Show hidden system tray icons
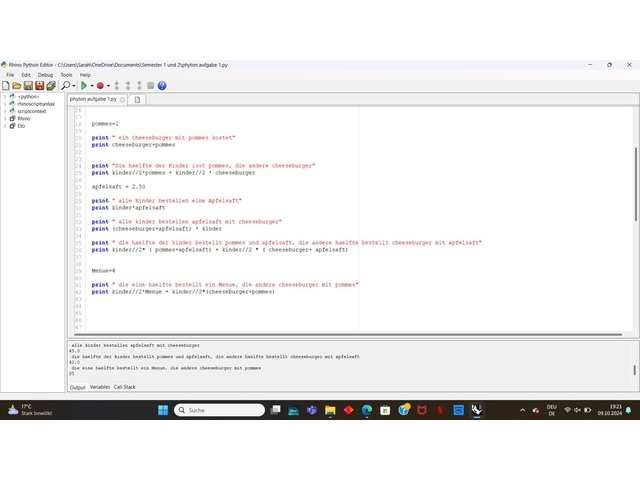Viewport: 640px width, 480px height. (522, 410)
